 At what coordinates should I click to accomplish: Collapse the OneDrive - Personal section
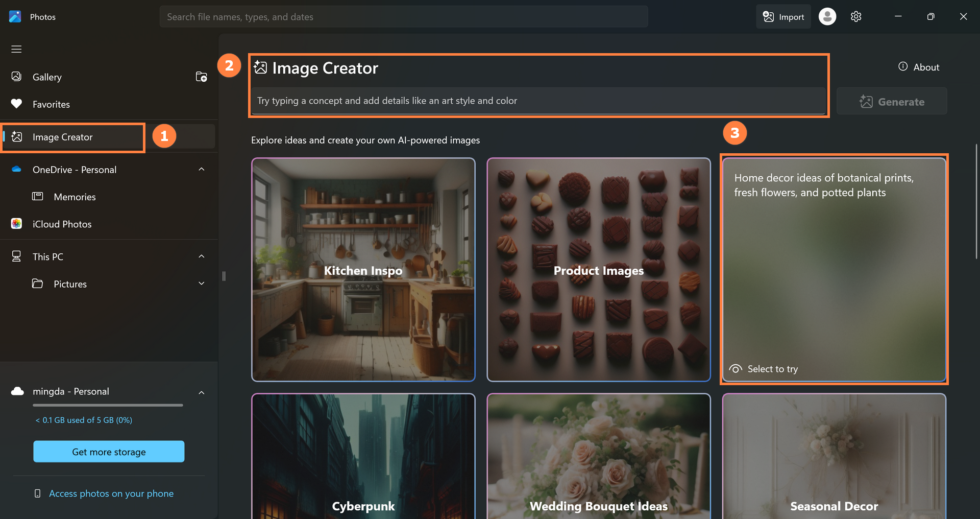coord(201,170)
